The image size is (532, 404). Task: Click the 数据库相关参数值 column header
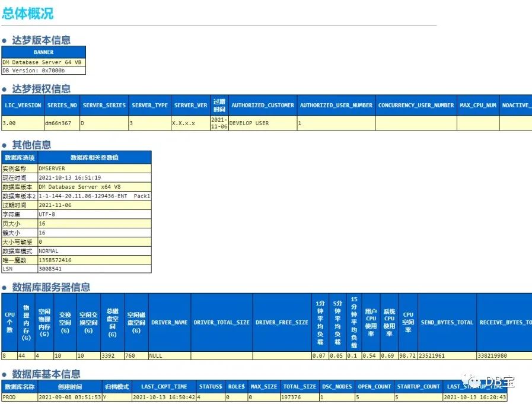95,158
